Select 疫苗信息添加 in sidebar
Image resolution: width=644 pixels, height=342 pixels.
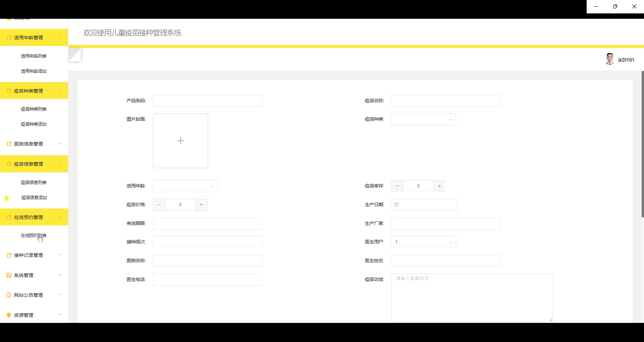34,197
